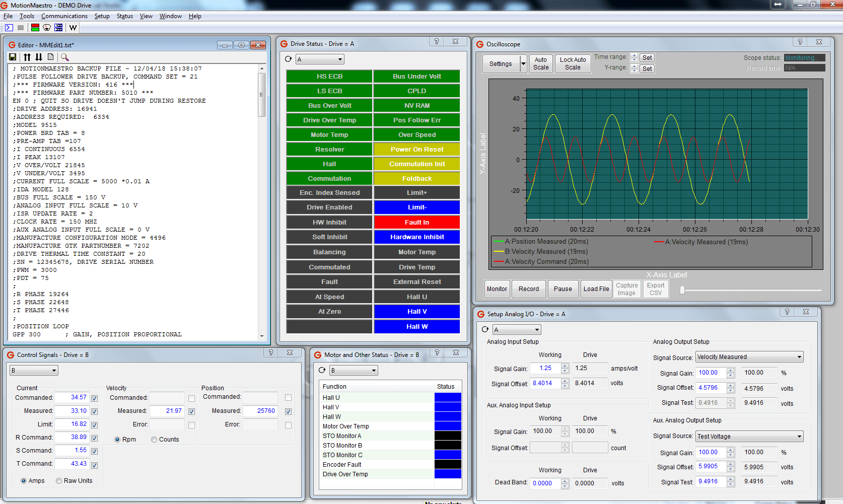Open help for Drive Status window
The image size is (843, 504).
point(437,42)
